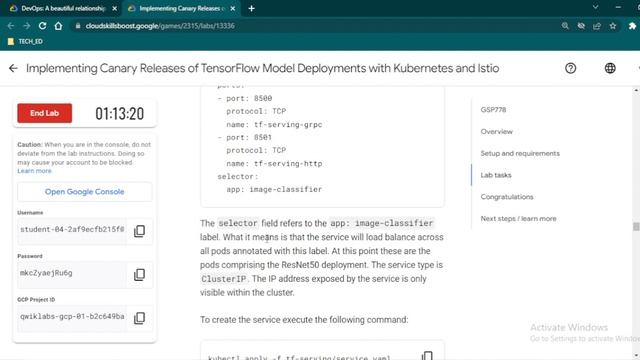Open the extensions puzzle icon
The image size is (640, 360).
(632, 26)
